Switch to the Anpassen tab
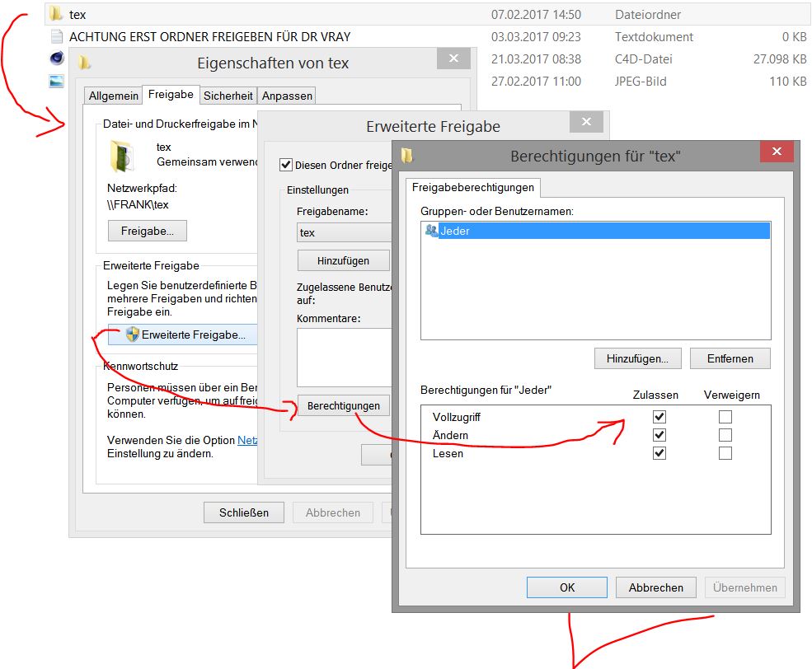The width and height of the screenshot is (812, 669). 287,96
